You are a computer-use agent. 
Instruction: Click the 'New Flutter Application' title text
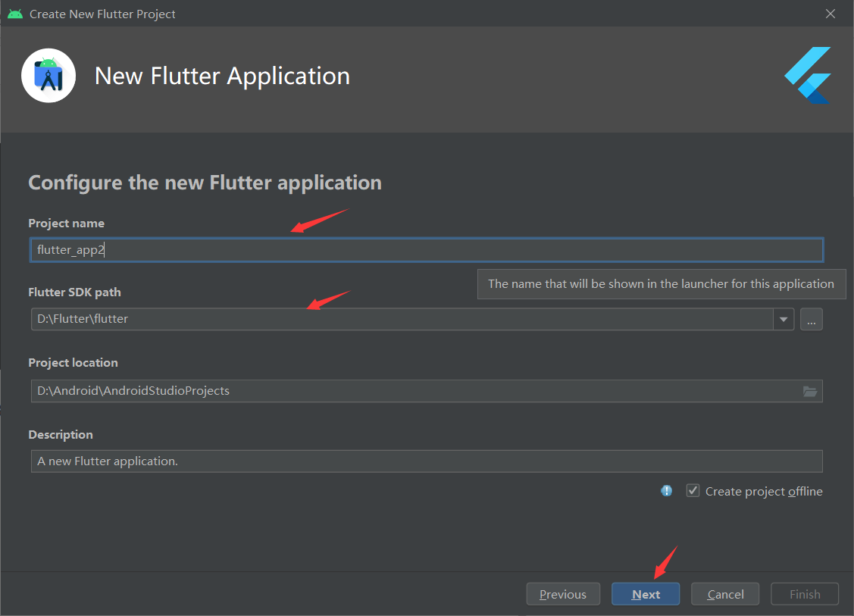[x=222, y=76]
